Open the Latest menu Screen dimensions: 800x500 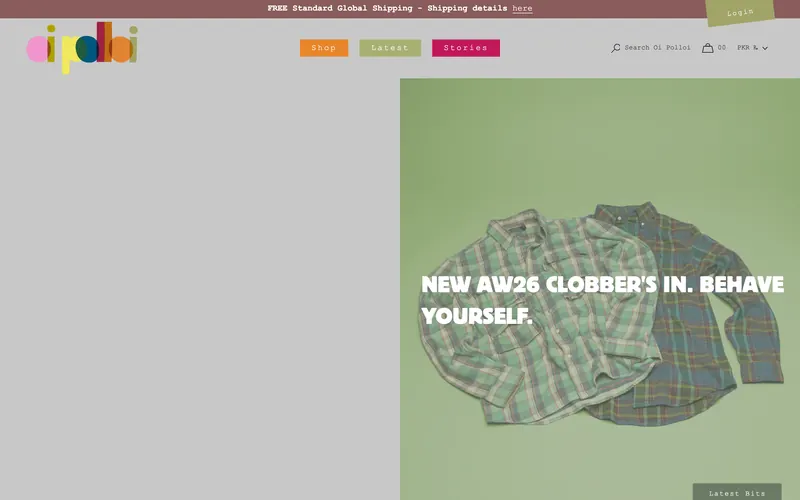click(390, 48)
